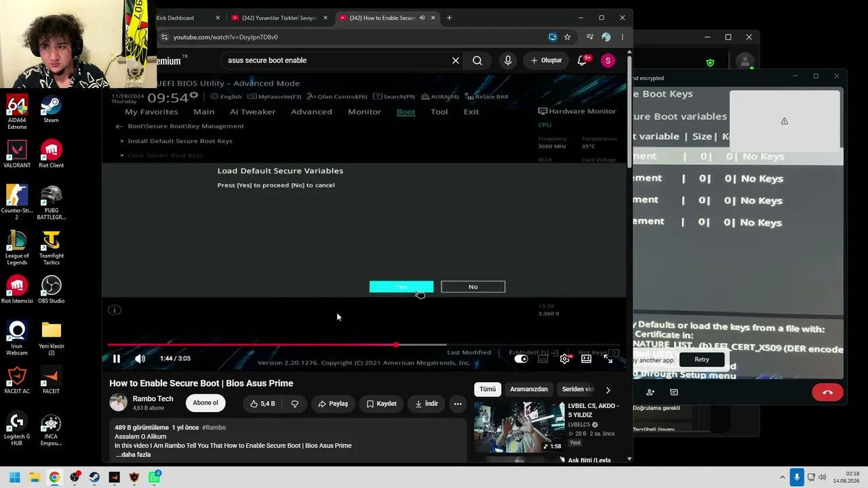Viewport: 868px width, 488px height.
Task: Click the video info card icon
Action: (x=115, y=310)
